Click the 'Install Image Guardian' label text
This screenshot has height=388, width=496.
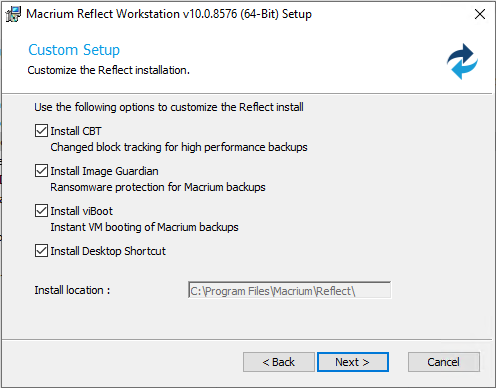click(x=104, y=171)
